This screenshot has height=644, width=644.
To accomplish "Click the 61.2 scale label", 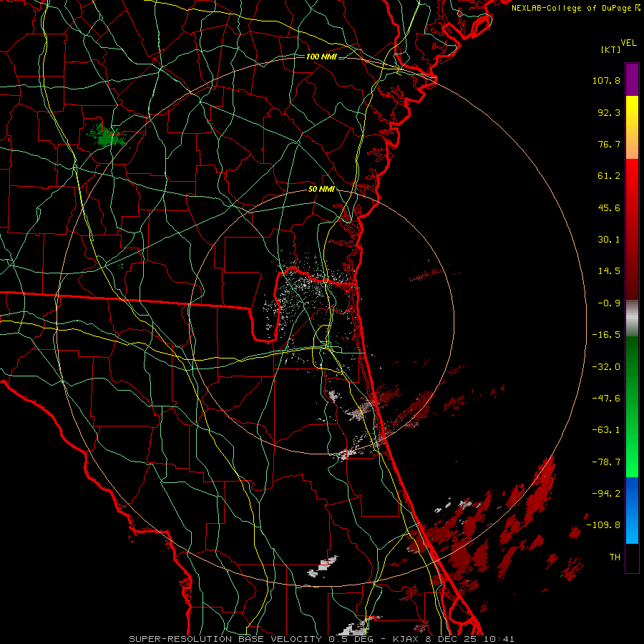I will pyautogui.click(x=609, y=176).
